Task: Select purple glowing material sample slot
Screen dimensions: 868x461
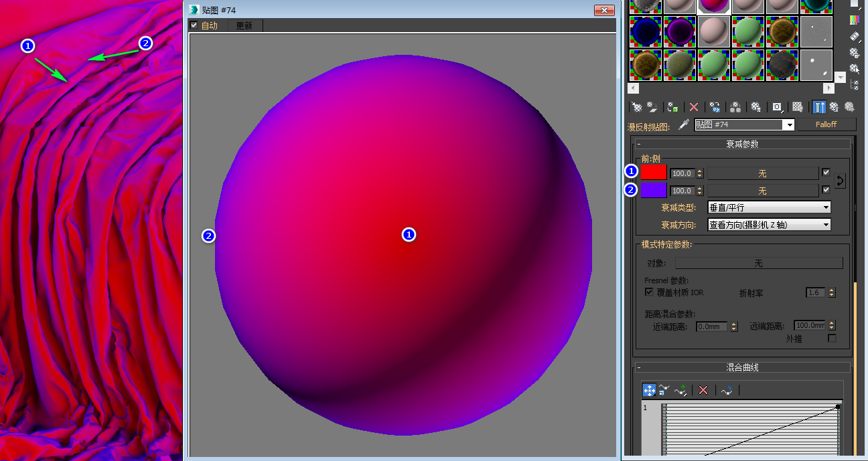Action: click(x=680, y=31)
